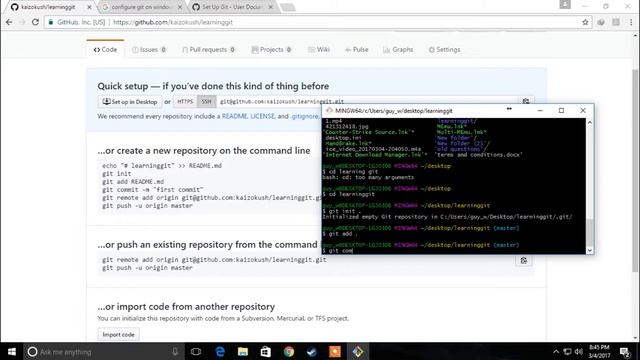Open the Projects tab
Viewport: 640px width, 360px height.
[x=271, y=49]
